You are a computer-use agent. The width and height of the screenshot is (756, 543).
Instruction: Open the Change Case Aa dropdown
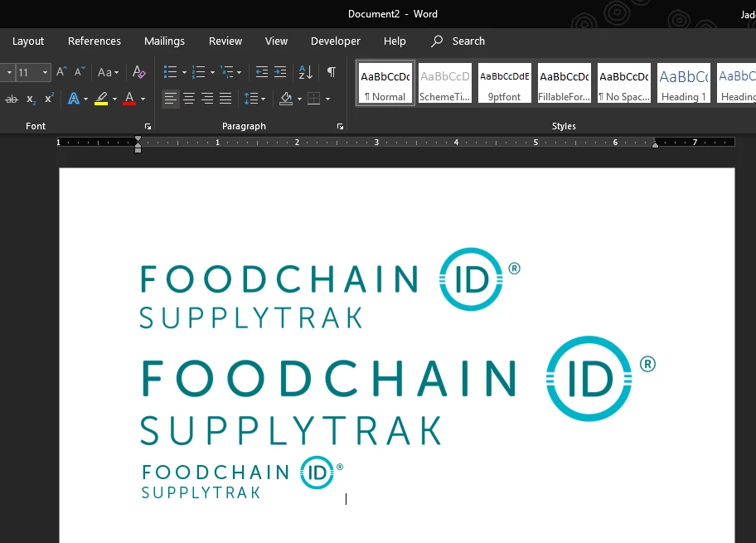(x=108, y=72)
